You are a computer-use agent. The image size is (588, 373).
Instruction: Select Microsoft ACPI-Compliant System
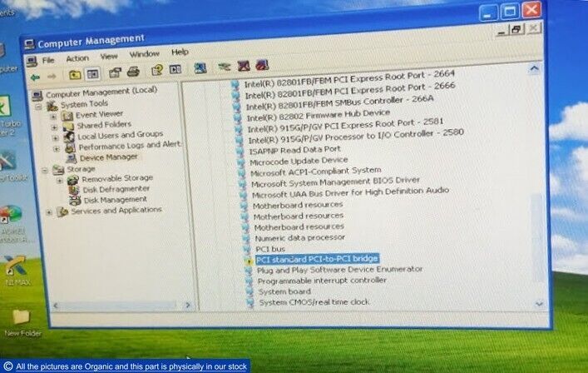(x=316, y=172)
